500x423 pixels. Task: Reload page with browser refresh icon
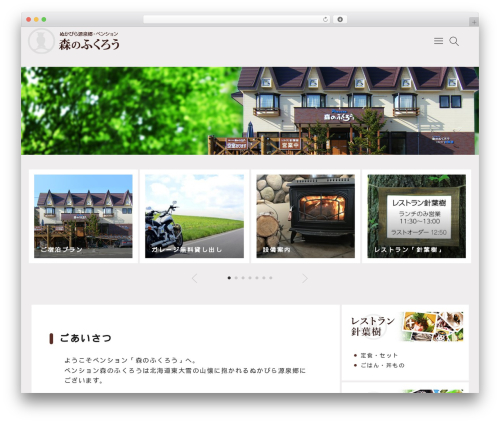point(325,19)
